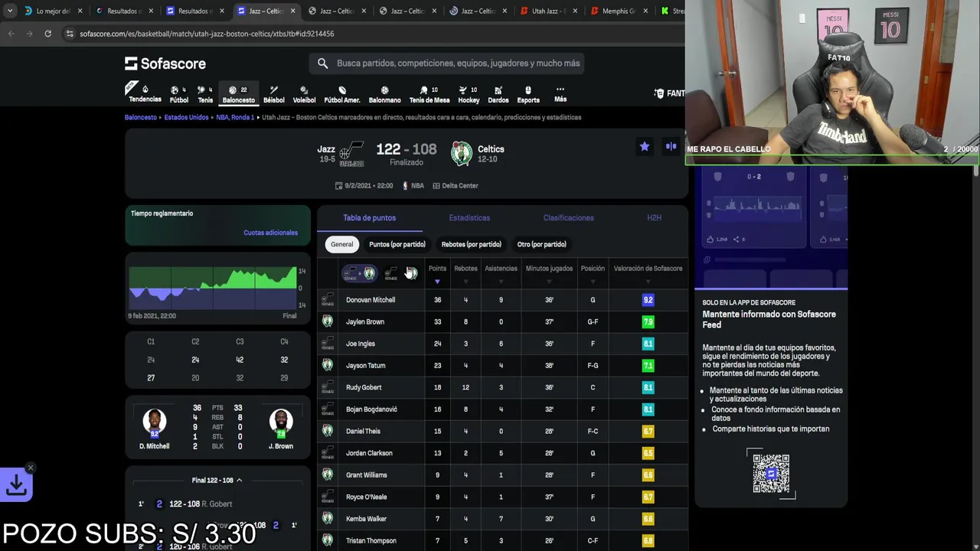Viewport: 980px width, 551px height.
Task: Click the download arrow overlay icon
Action: pos(16,485)
